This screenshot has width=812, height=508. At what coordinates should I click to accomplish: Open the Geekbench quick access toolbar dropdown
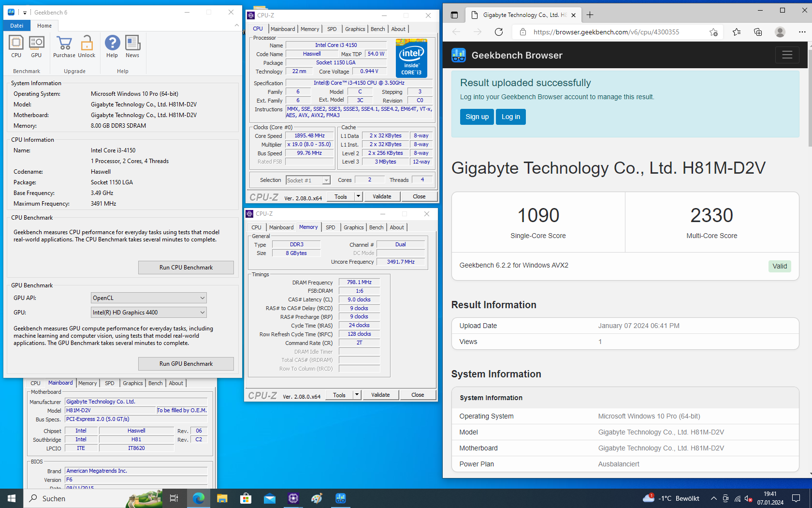point(25,13)
